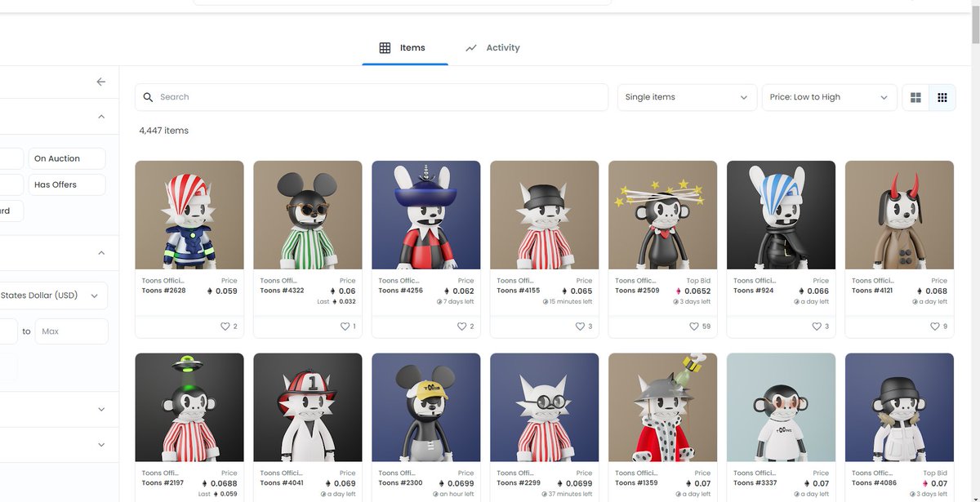Open Toons #4155 thumbnail image
This screenshot has height=502, width=980.
[545, 215]
